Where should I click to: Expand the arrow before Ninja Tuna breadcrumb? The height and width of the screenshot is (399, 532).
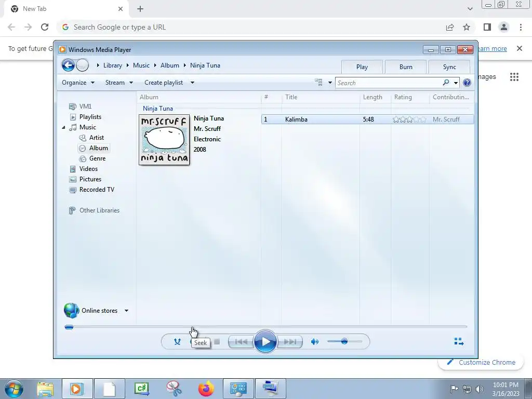click(x=185, y=65)
